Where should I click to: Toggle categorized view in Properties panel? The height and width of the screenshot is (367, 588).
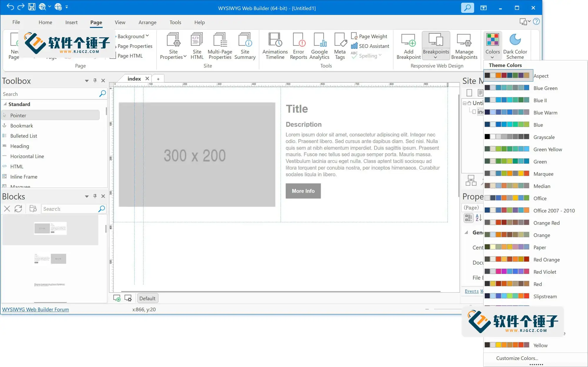[468, 217]
